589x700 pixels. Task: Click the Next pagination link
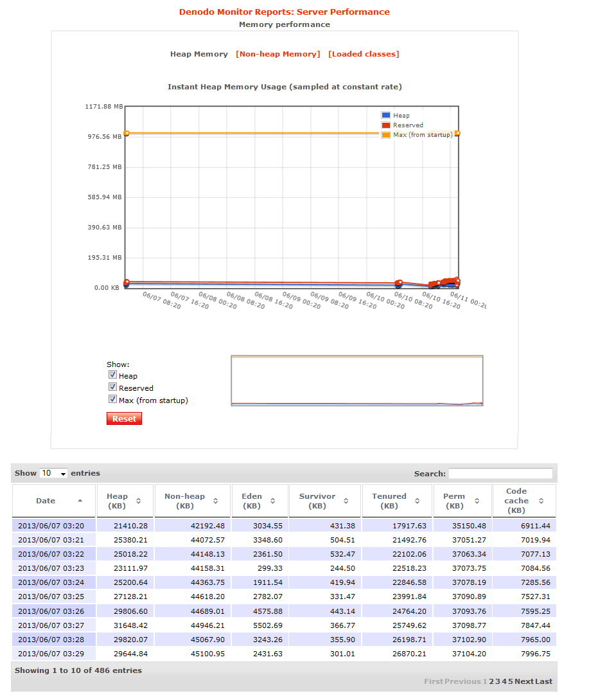tap(524, 681)
